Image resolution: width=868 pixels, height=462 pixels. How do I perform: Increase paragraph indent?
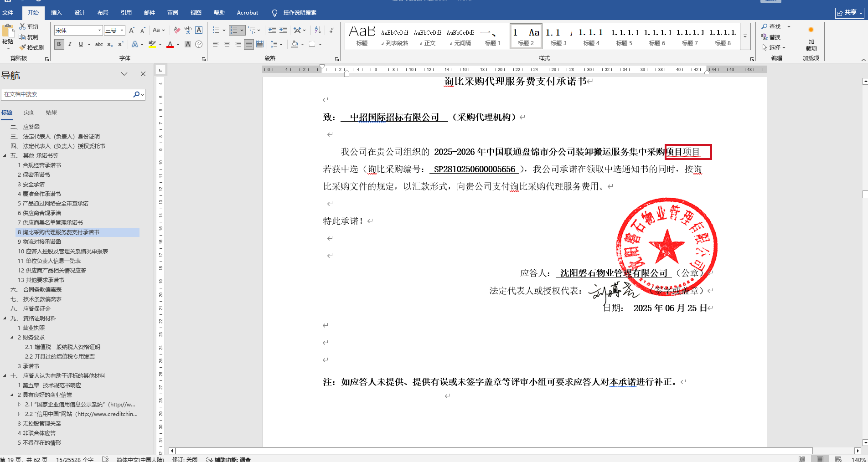coord(283,30)
